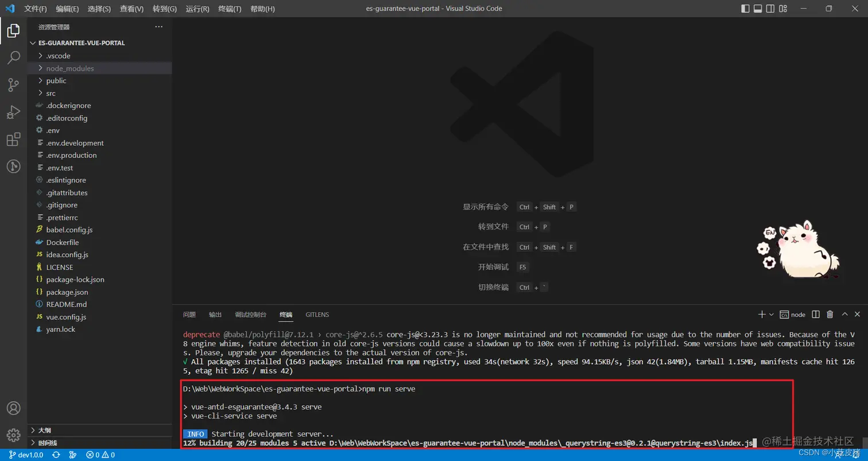Viewport: 868px width, 461px height.
Task: Create a new terminal with the plus icon
Action: point(762,315)
